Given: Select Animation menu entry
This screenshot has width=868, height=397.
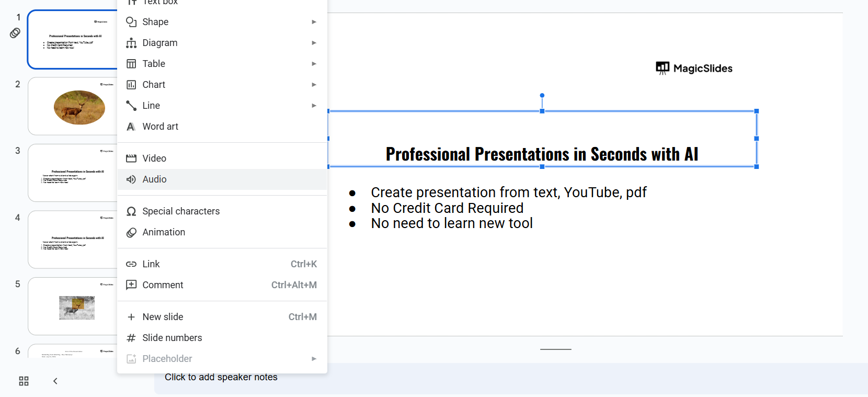Looking at the screenshot, I should 164,232.
